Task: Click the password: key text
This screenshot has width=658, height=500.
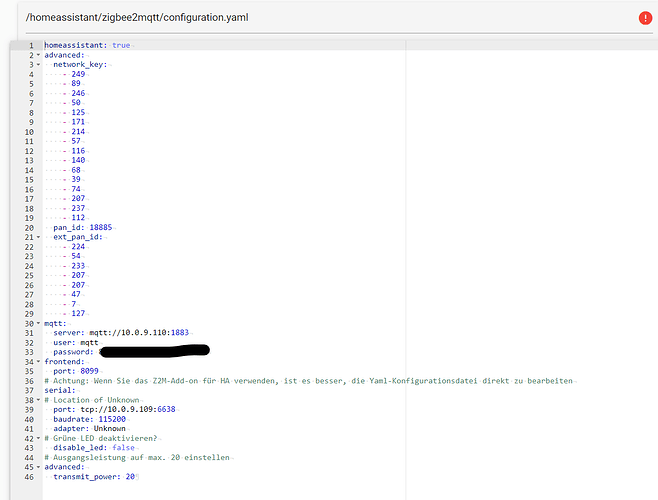Action: click(x=73, y=352)
